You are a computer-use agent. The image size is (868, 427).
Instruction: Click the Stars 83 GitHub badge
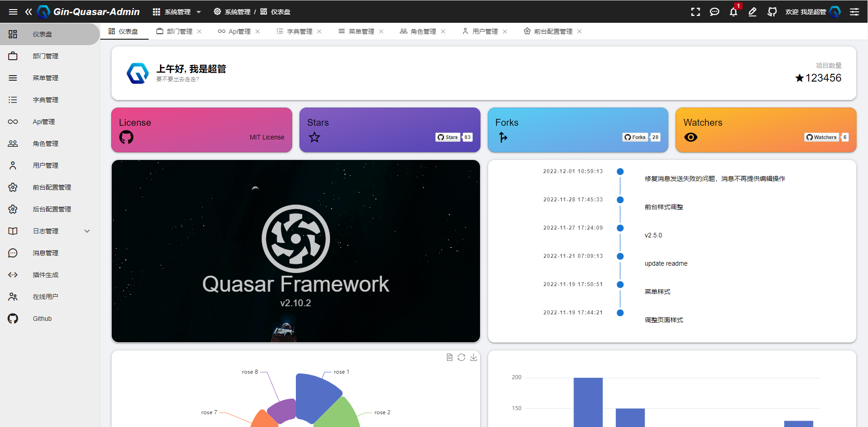click(x=454, y=137)
